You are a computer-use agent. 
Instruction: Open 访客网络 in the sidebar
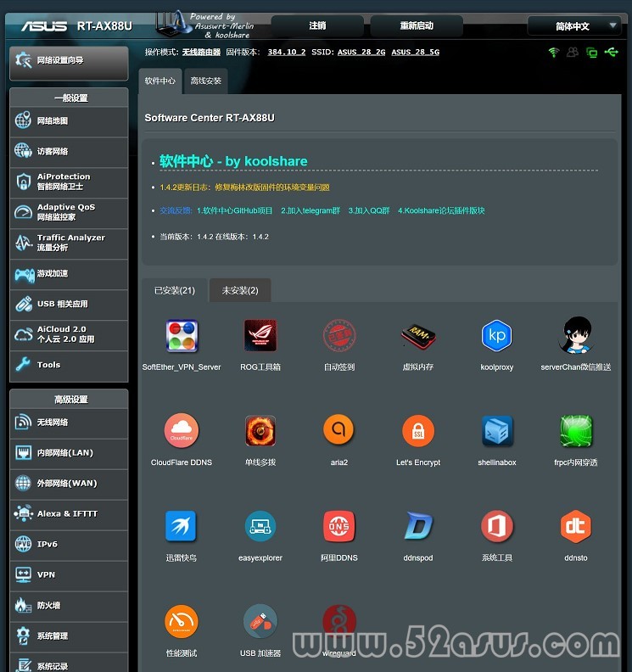pos(69,152)
